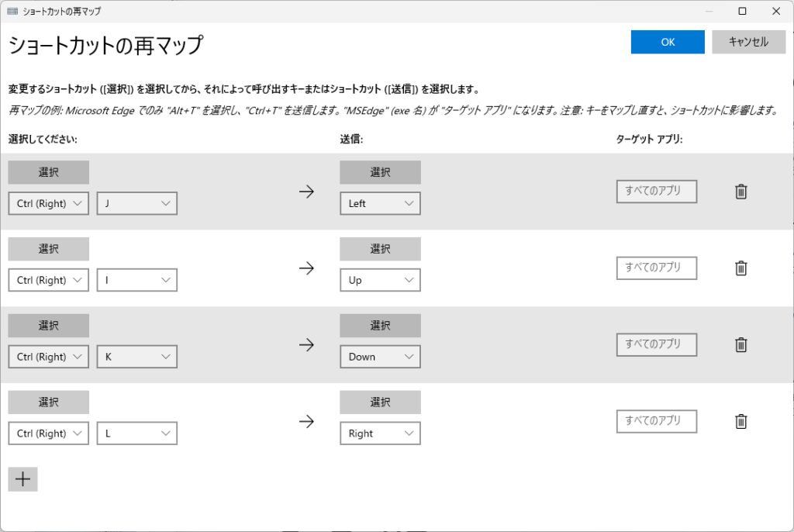Delete the Ctrl (Right) + I mapping

[x=740, y=268]
